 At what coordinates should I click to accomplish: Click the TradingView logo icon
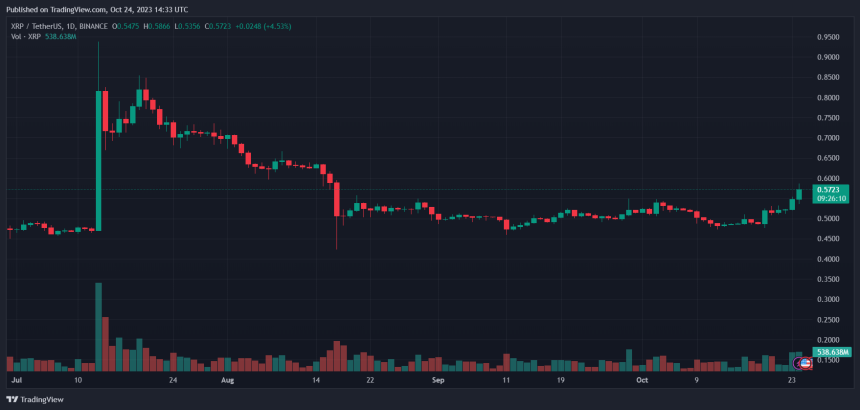12,397
